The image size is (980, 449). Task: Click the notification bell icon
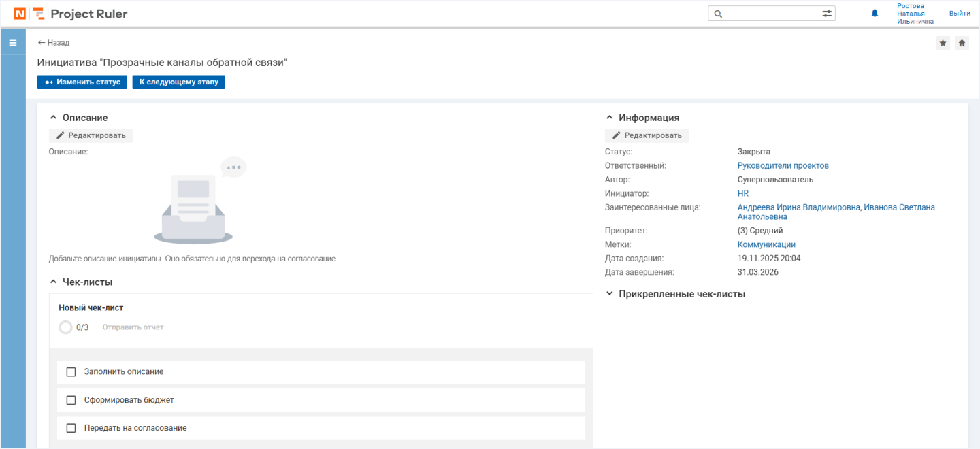875,14
